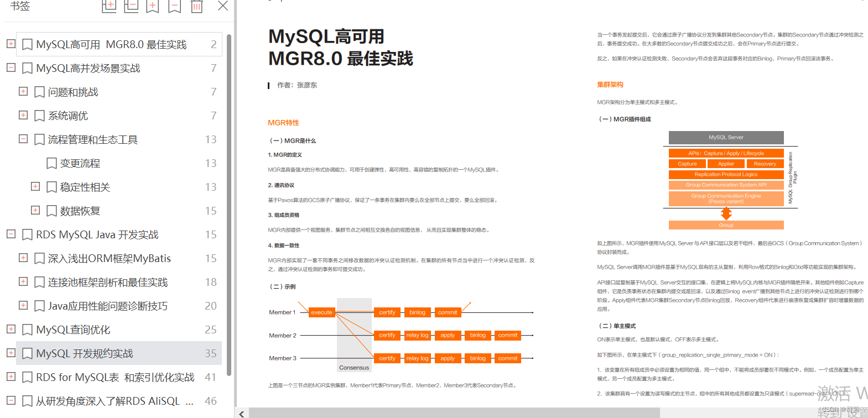Screen dimensions: 868x418
Task: Remove the current bookmark with minus icon
Action: coord(175,6)
